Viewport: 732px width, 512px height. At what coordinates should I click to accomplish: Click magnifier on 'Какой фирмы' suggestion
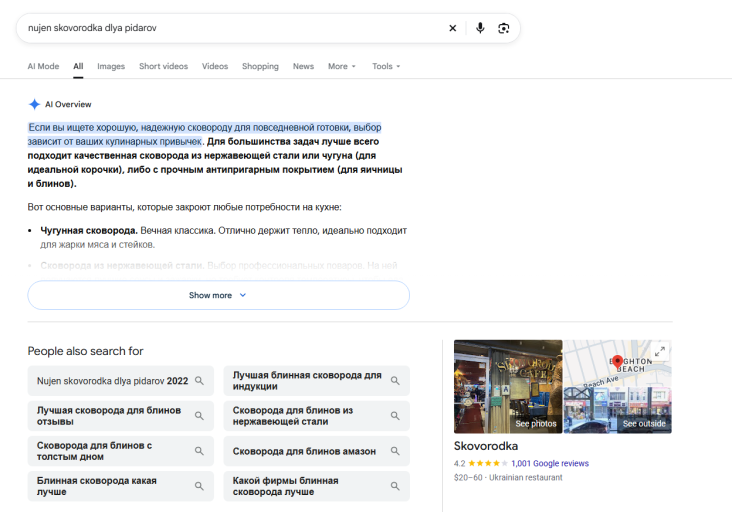395,486
